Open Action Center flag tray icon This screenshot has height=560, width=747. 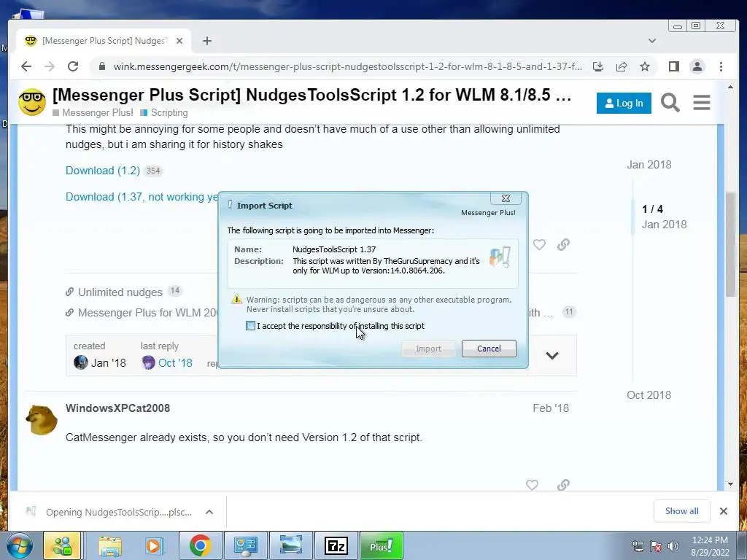click(656, 546)
